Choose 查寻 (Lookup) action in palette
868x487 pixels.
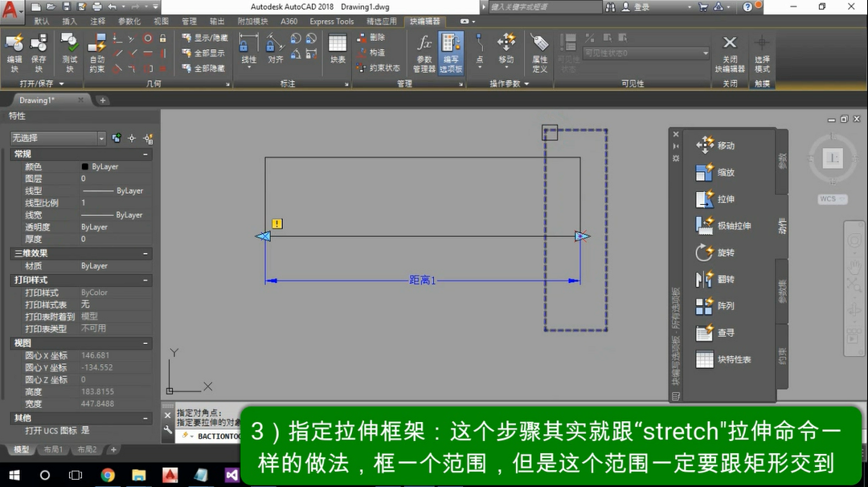point(715,333)
